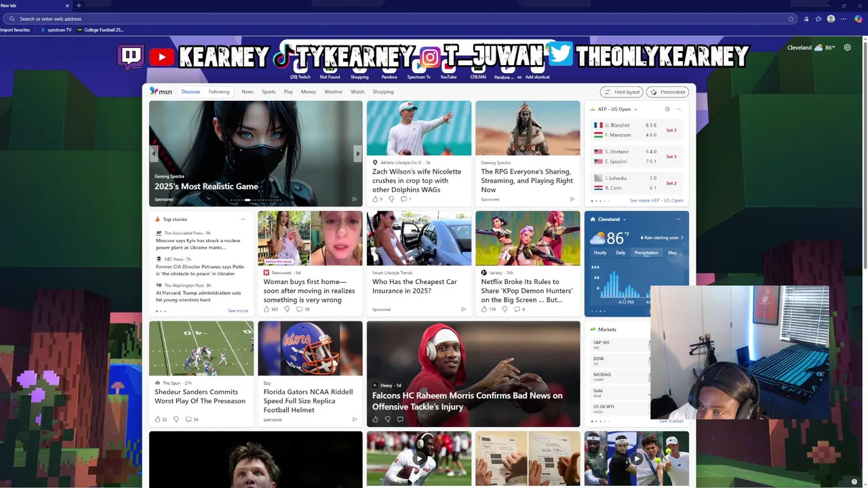The height and width of the screenshot is (488, 868).
Task: Open College Football 25 bookmark
Action: click(x=100, y=30)
